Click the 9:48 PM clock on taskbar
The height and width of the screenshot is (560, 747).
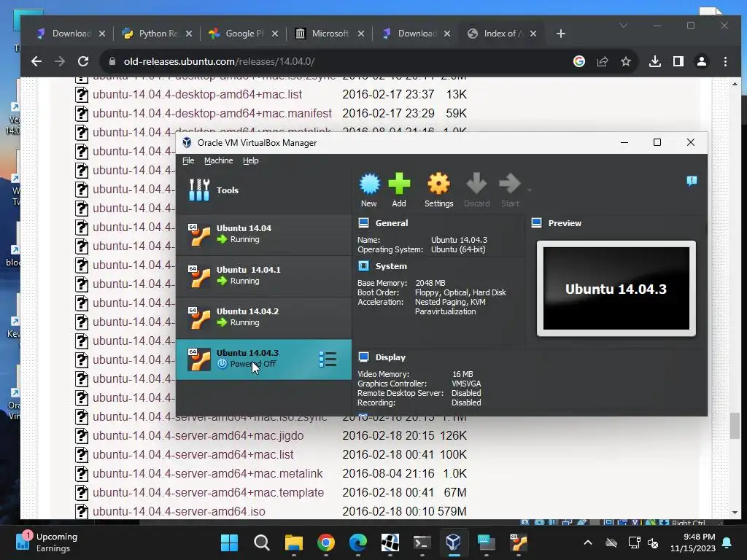click(693, 542)
